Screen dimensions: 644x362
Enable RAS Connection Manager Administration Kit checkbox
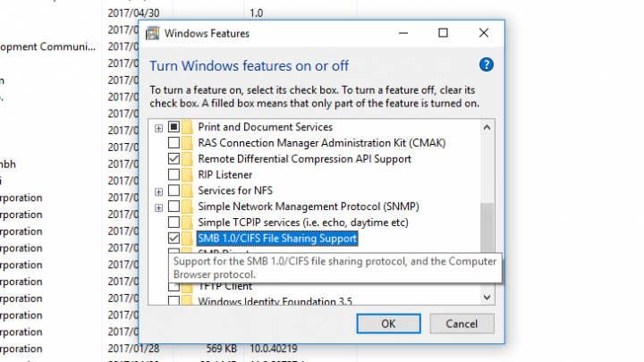pos(174,143)
